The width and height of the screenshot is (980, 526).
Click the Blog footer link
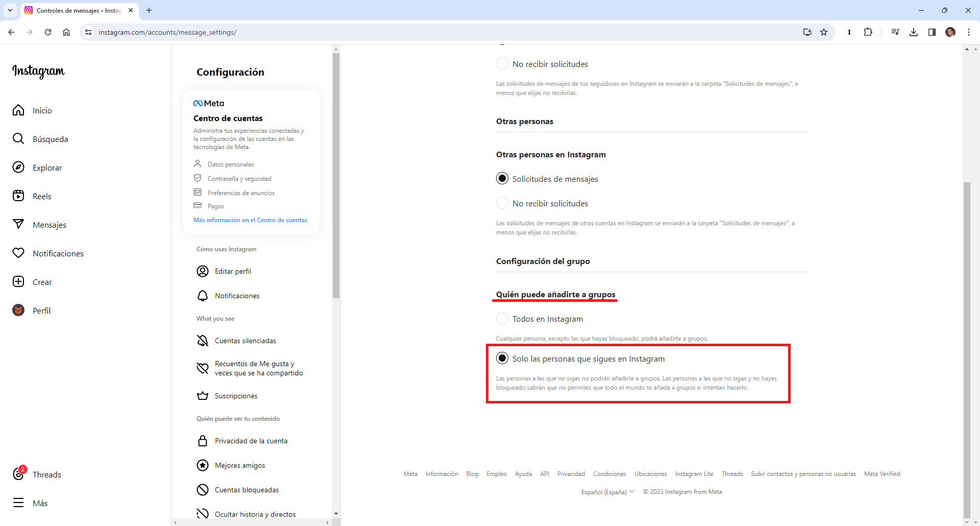pos(472,474)
